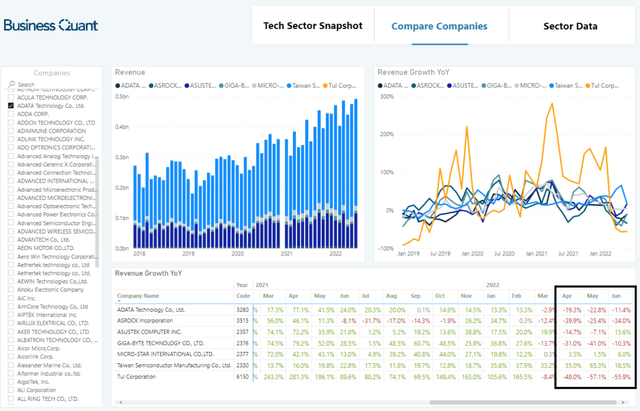Click MICRO-... legend marker in Revenue chart
The height and width of the screenshot is (411, 640).
point(254,85)
